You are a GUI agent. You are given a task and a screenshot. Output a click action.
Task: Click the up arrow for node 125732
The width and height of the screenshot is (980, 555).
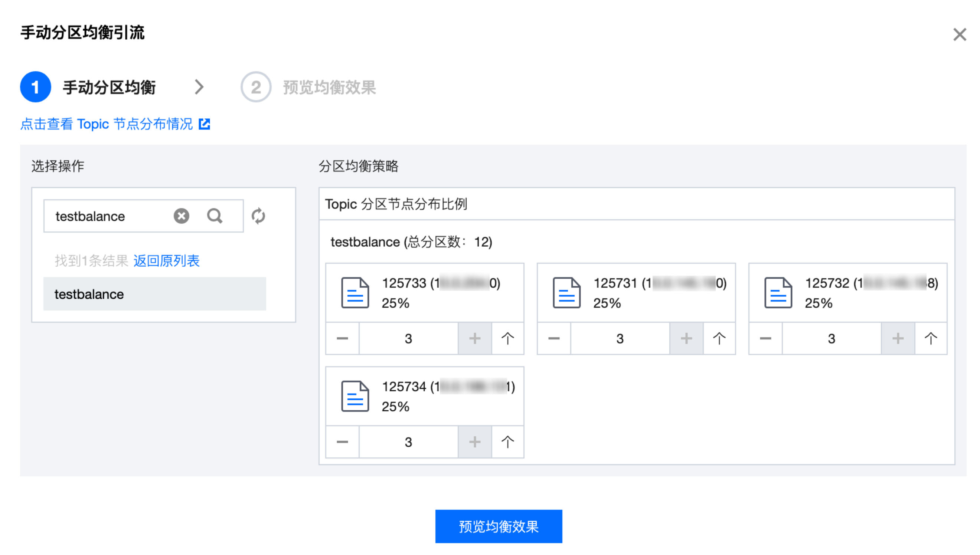click(x=930, y=338)
